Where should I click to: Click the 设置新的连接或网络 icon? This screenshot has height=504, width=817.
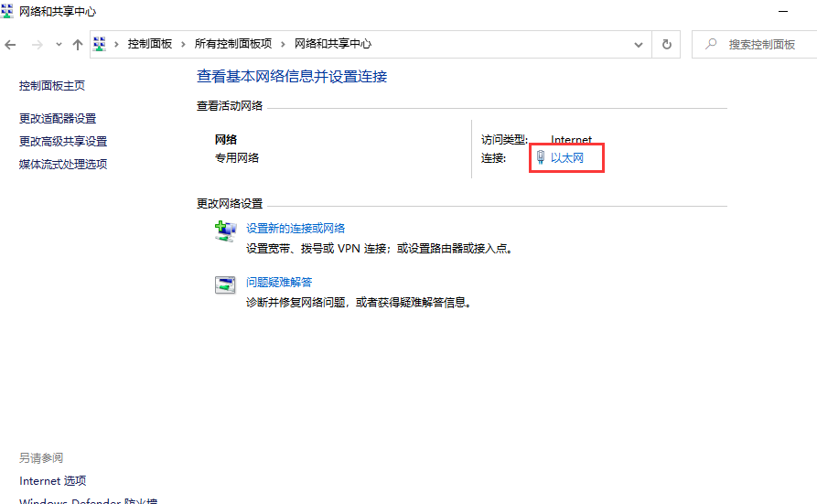coord(225,231)
